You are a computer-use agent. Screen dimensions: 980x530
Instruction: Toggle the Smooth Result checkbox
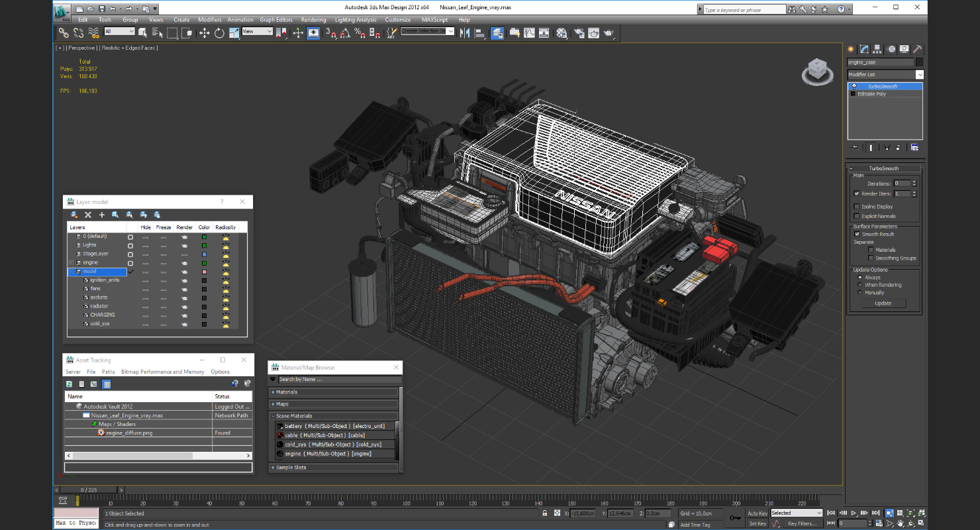coord(857,234)
